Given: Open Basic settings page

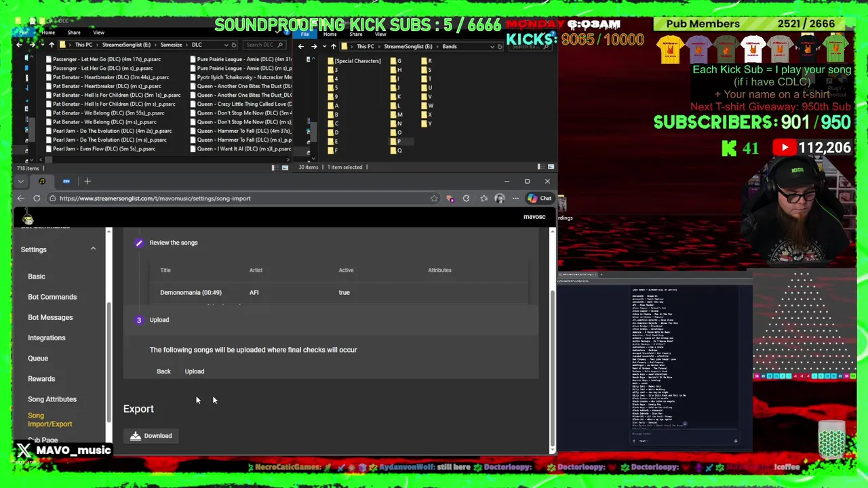Looking at the screenshot, I should pyautogui.click(x=37, y=277).
